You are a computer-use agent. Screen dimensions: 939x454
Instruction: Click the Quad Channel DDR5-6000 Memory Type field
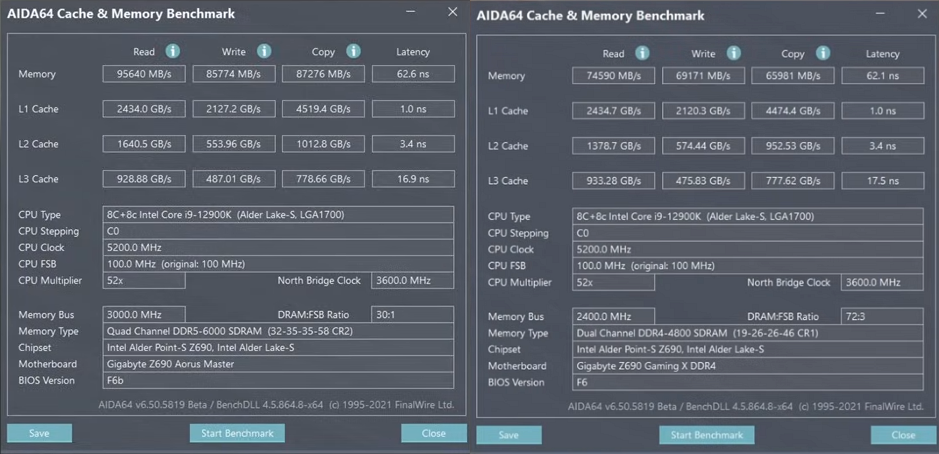pyautogui.click(x=279, y=331)
